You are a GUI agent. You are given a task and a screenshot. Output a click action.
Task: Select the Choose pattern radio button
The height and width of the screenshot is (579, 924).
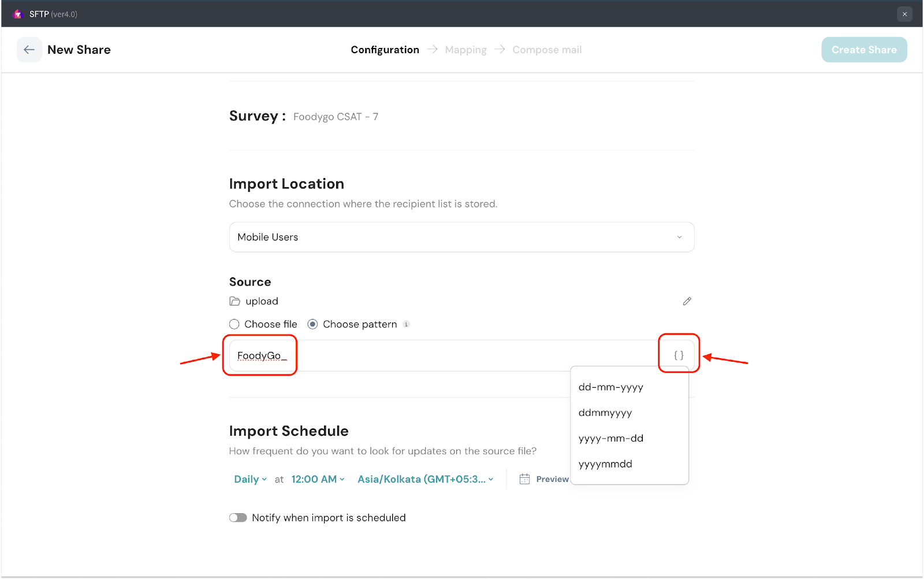coord(312,324)
